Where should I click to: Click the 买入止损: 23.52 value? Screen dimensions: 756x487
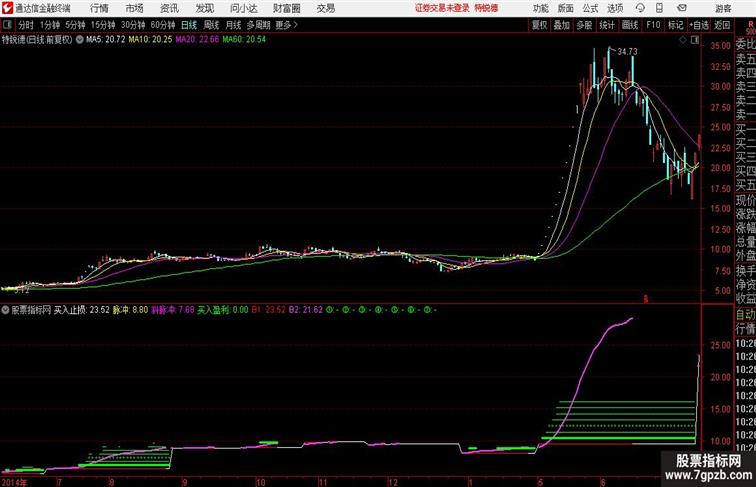pyautogui.click(x=81, y=310)
